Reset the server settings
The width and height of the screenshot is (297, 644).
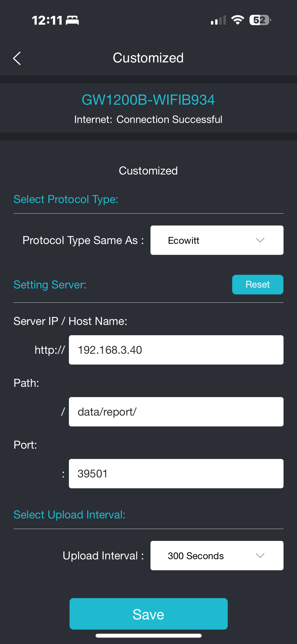[x=258, y=284]
